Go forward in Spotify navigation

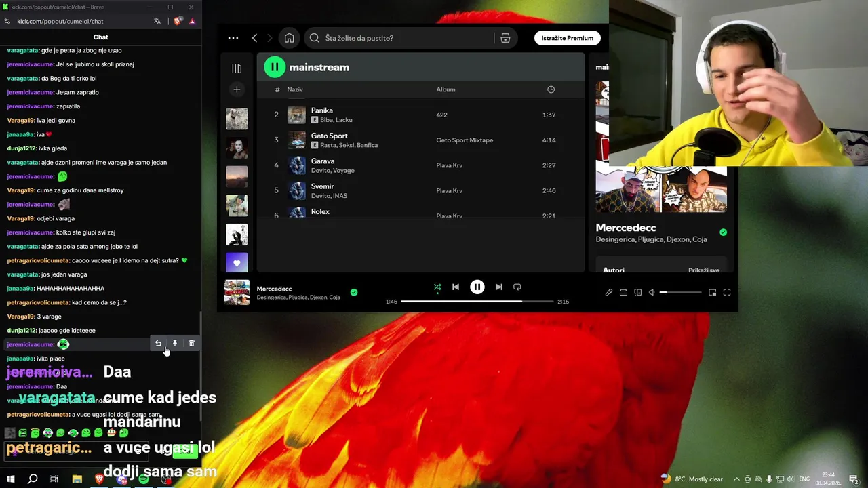click(x=270, y=38)
